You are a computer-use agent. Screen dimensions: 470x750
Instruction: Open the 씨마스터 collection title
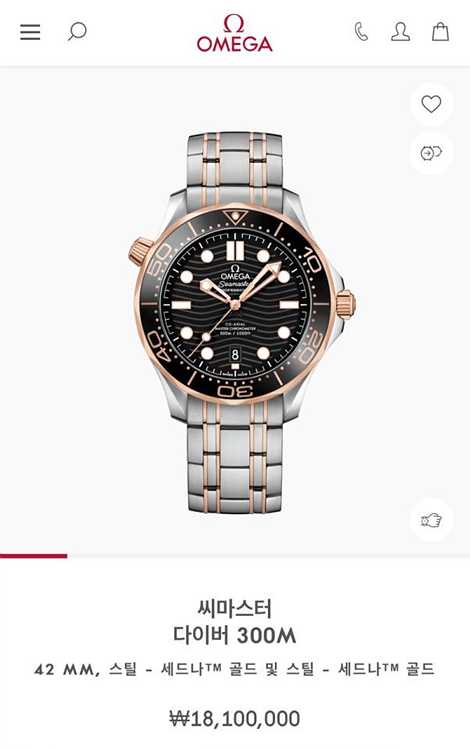[x=234, y=609]
